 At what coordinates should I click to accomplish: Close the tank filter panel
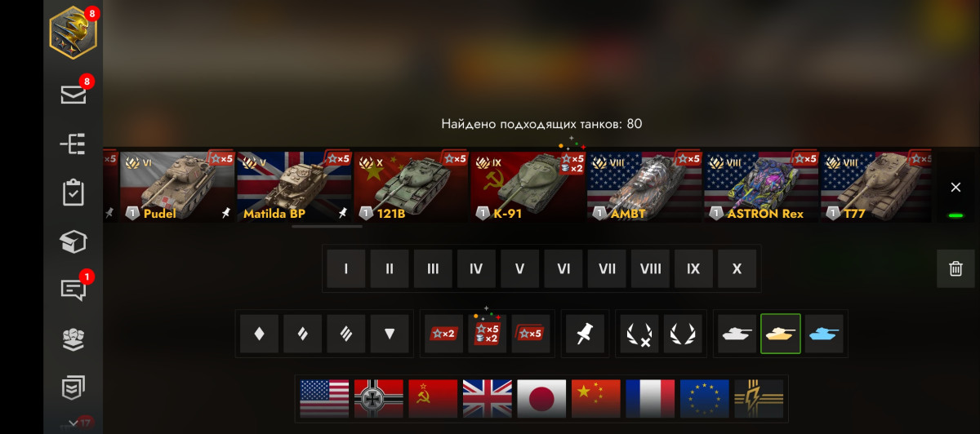coord(955,188)
